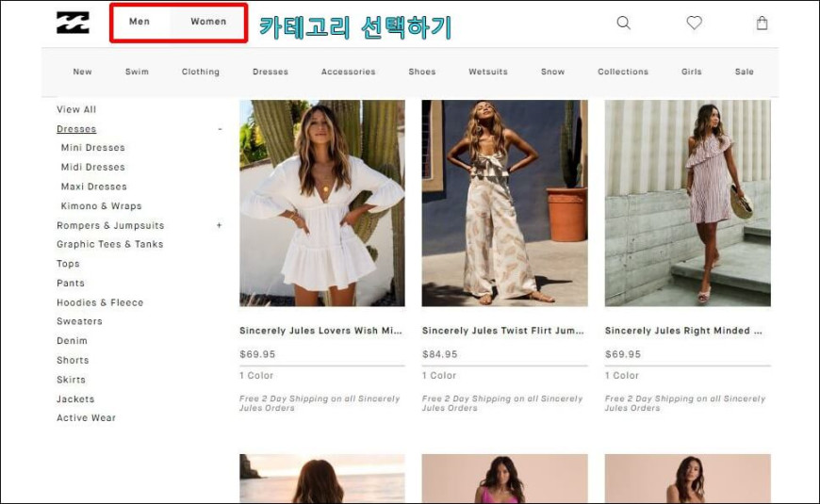Screen dimensions: 820x504
Task: Choose Kimono & Wraps subcategory
Action: pyautogui.click(x=101, y=206)
